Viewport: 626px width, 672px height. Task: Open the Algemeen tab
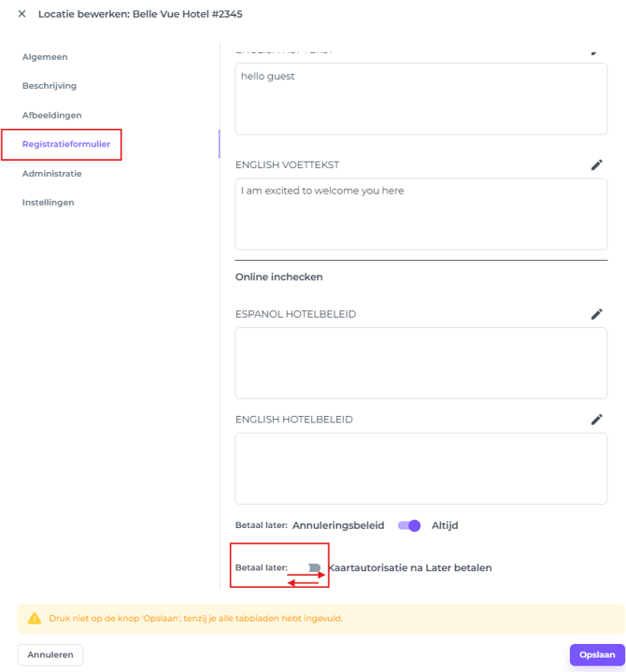tap(45, 57)
